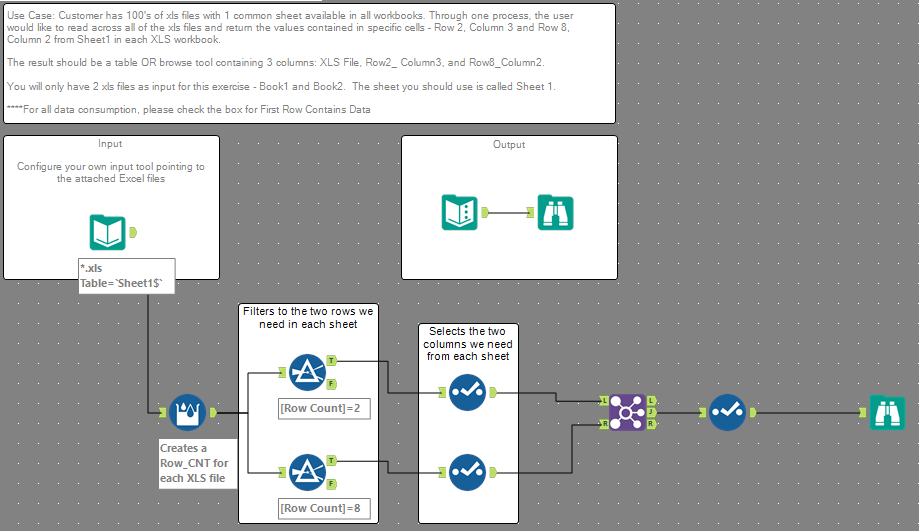919x531 pixels.
Task: Click the lower Select tool in columns container
Action: [467, 472]
